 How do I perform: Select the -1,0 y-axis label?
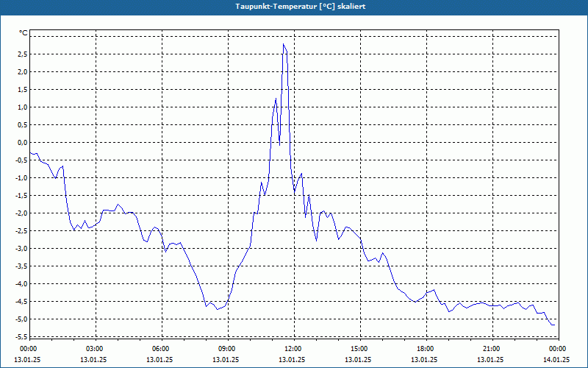[x=21, y=177]
